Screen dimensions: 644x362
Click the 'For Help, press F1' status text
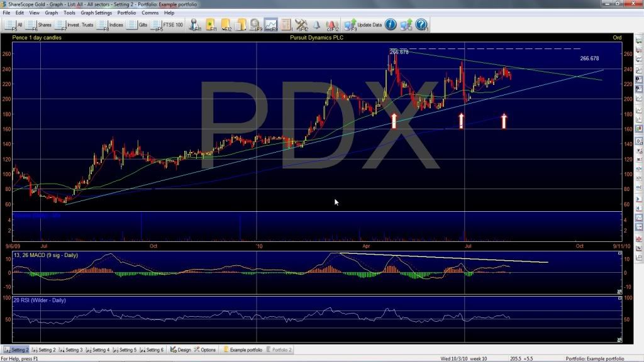click(19, 359)
